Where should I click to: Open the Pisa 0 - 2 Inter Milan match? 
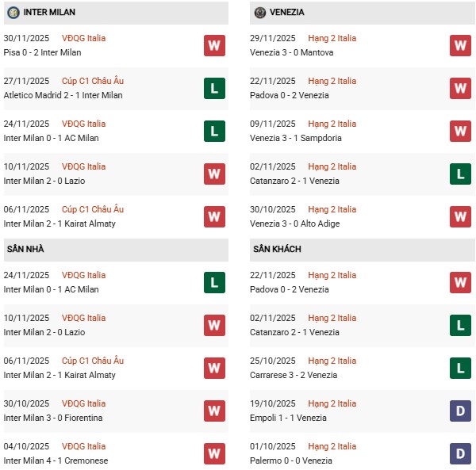43,53
